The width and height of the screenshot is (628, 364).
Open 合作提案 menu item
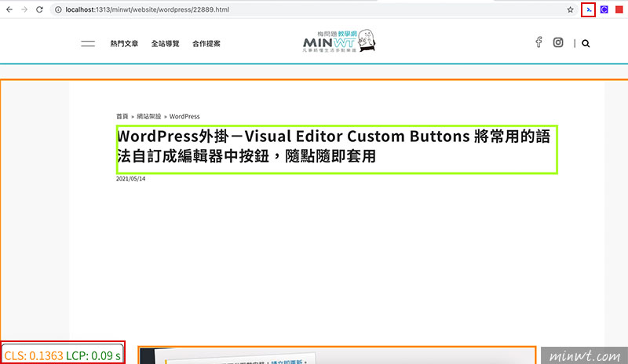(x=206, y=44)
